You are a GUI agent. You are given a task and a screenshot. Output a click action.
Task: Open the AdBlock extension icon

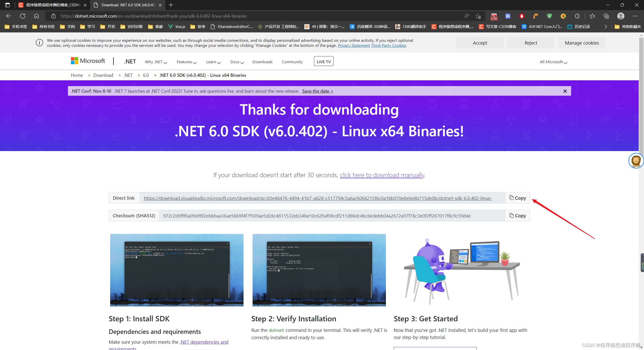(521, 16)
